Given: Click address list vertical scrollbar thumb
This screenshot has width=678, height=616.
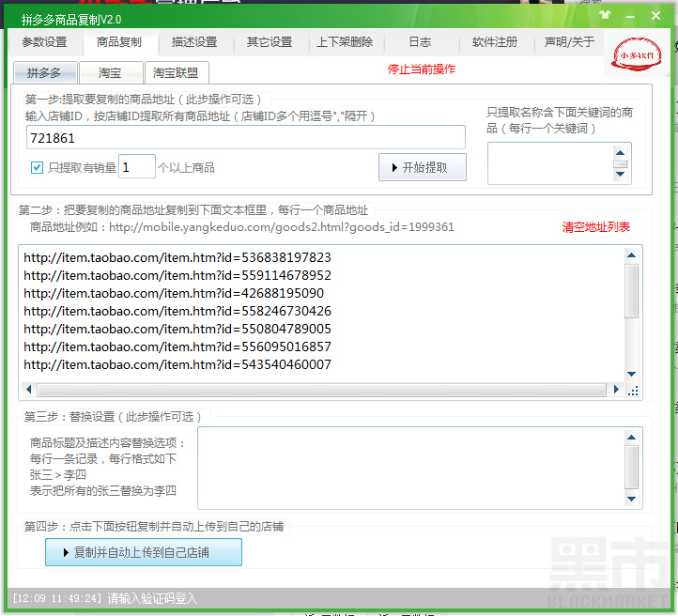Looking at the screenshot, I should coord(632,291).
